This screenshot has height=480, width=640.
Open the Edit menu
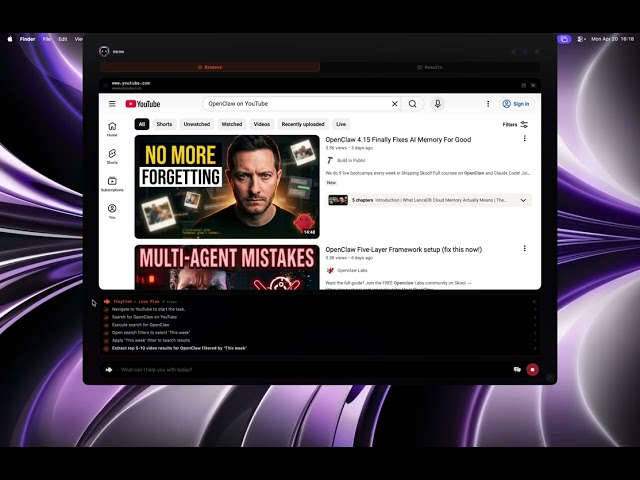[x=62, y=39]
